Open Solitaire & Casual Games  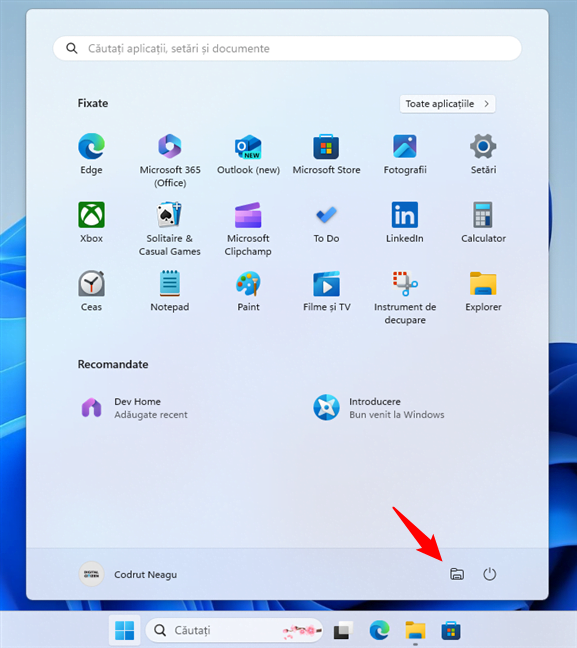tap(170, 229)
